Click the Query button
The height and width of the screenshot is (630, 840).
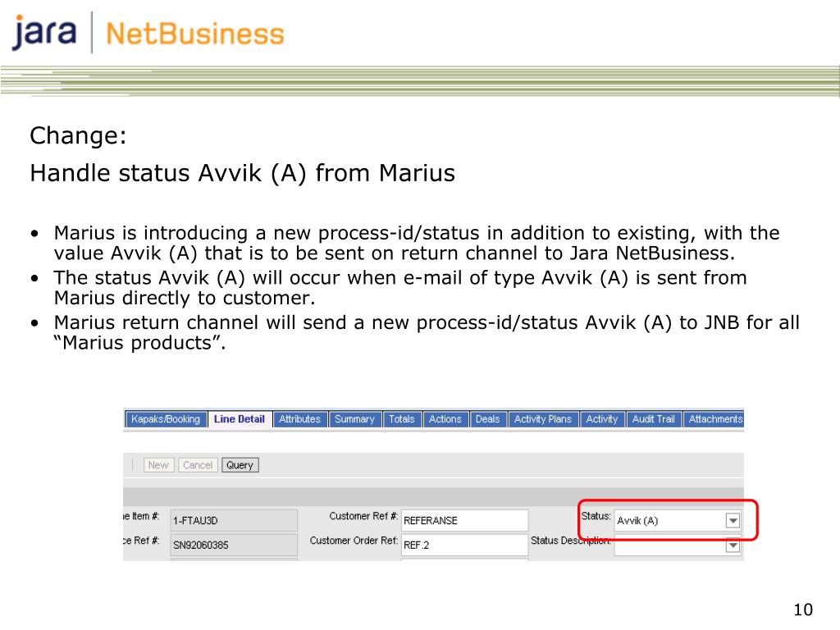[x=240, y=465]
